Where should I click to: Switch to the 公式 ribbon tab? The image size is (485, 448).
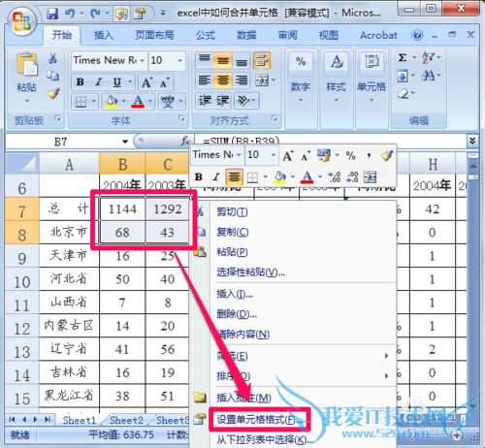point(206,35)
